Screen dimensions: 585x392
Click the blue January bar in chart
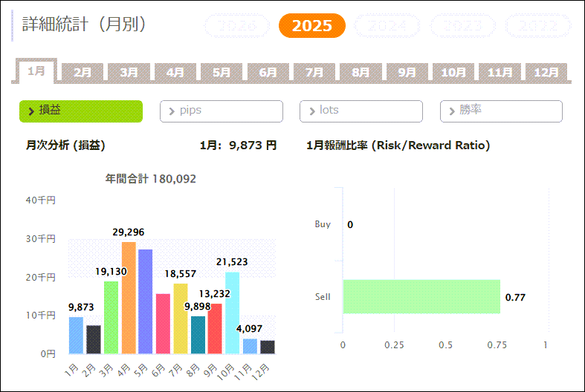tap(76, 335)
